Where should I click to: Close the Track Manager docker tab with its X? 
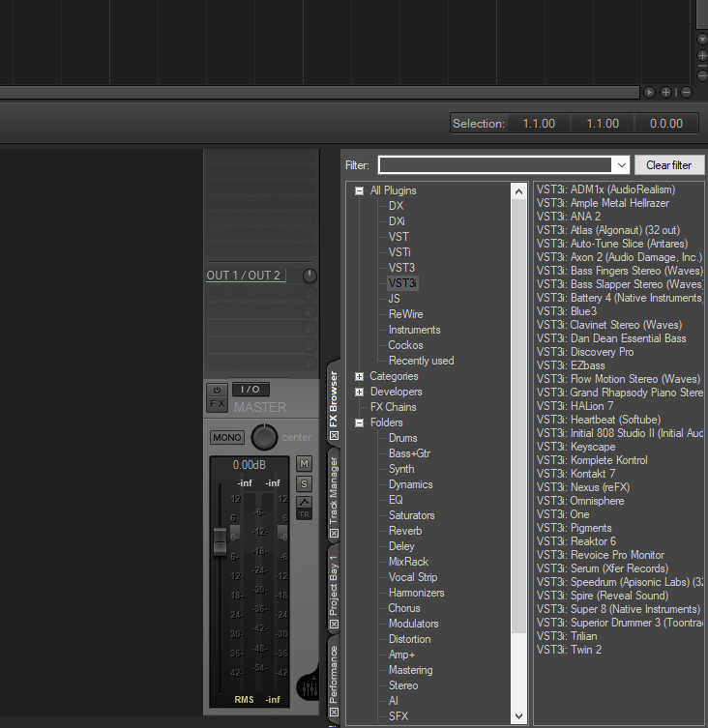[x=334, y=534]
